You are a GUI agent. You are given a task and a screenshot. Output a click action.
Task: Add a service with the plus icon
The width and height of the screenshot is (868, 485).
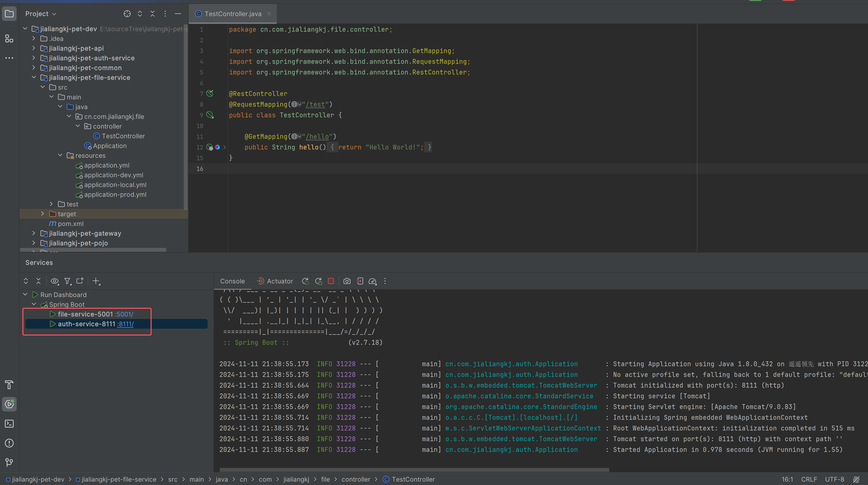[x=96, y=281]
